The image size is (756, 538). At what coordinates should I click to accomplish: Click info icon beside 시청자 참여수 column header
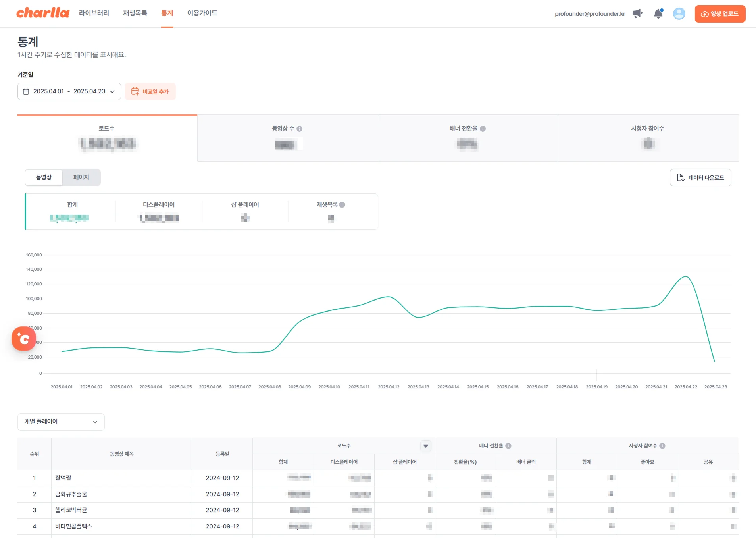tap(662, 446)
